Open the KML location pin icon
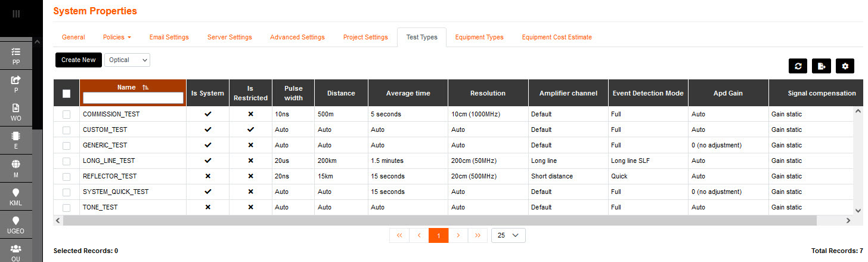The image size is (868, 262). (16, 196)
